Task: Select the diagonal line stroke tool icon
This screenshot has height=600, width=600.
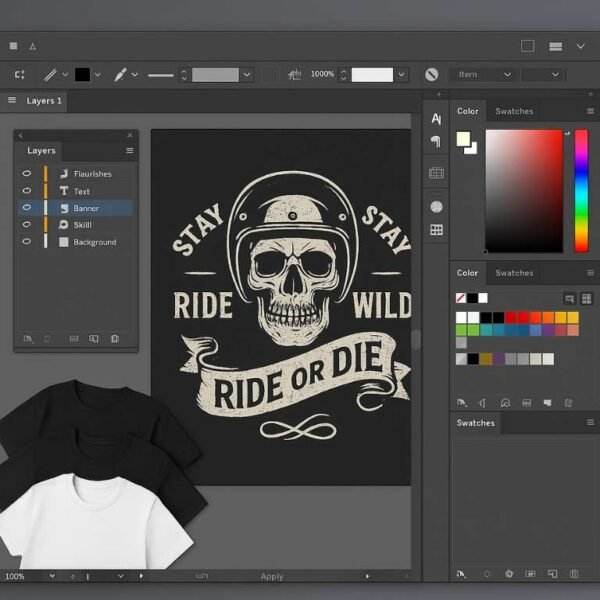Action: point(50,75)
